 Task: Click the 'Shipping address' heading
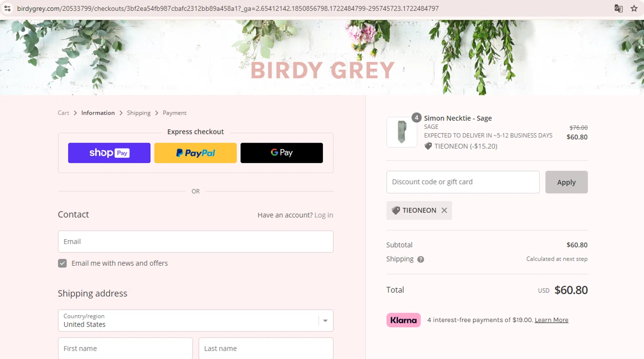tap(93, 293)
